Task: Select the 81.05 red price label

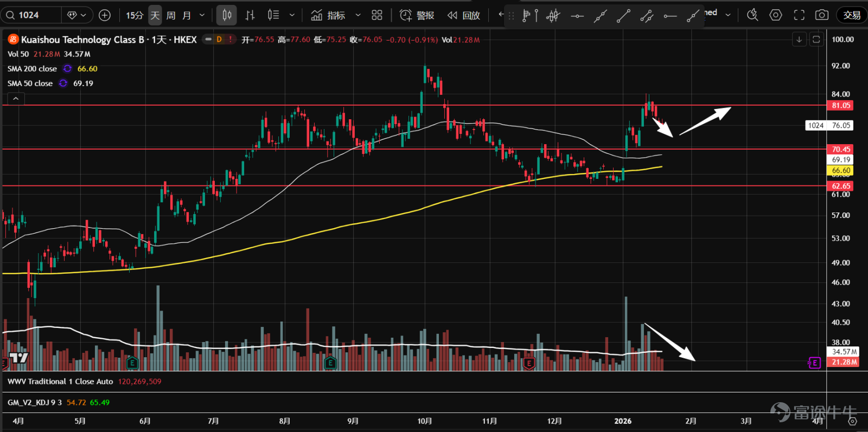Action: pyautogui.click(x=841, y=106)
